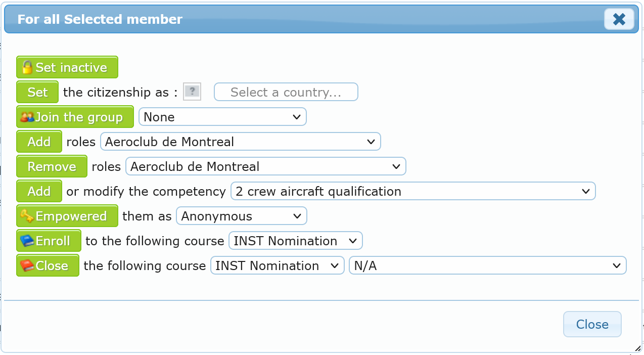Click the padlock icon on Set inactive

pos(27,67)
